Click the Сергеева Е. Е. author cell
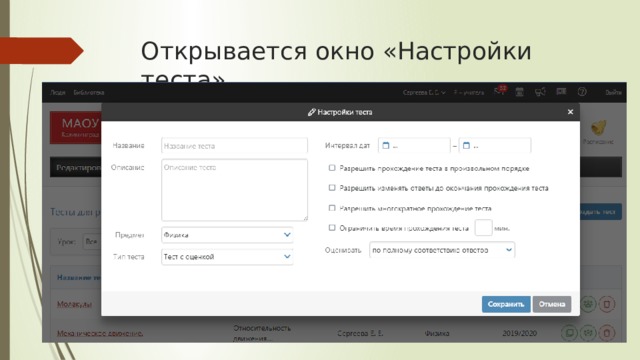This screenshot has height=360, width=640. click(x=360, y=333)
